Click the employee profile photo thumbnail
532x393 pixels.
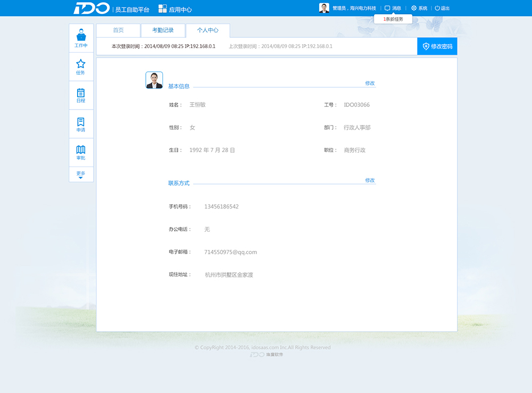tap(154, 80)
